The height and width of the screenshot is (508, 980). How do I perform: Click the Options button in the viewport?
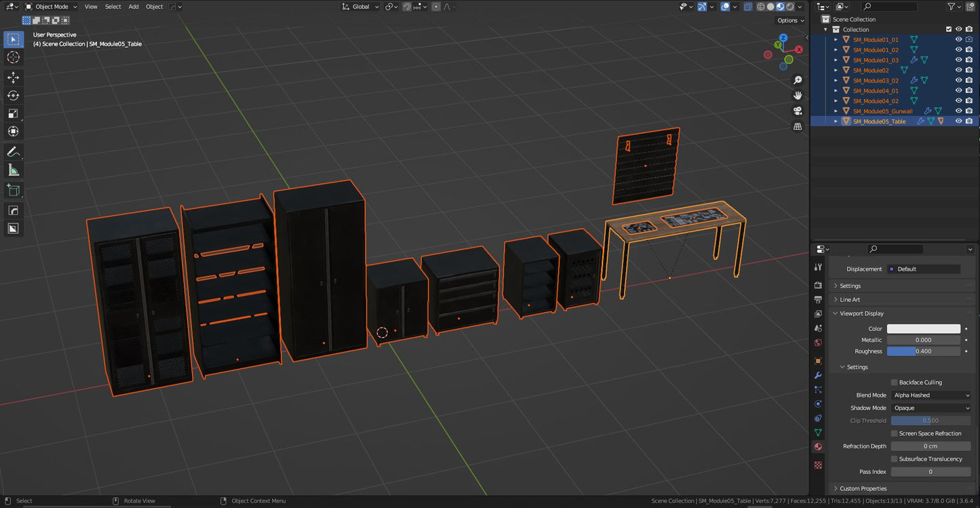[789, 20]
